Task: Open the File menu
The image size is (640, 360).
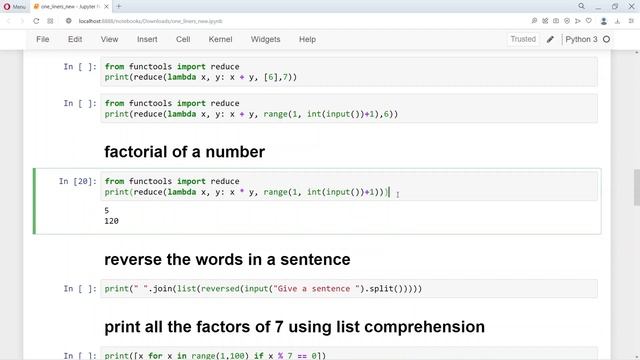Action: [43, 39]
